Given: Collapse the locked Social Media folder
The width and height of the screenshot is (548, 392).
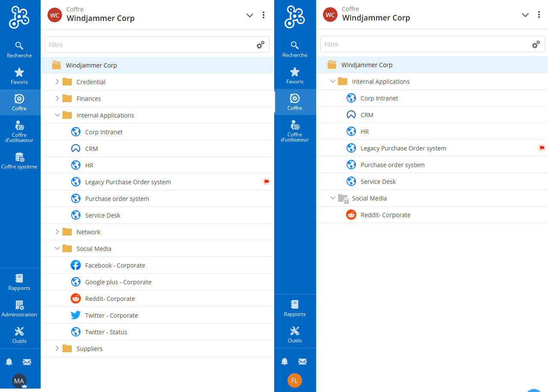Looking at the screenshot, I should pos(333,198).
